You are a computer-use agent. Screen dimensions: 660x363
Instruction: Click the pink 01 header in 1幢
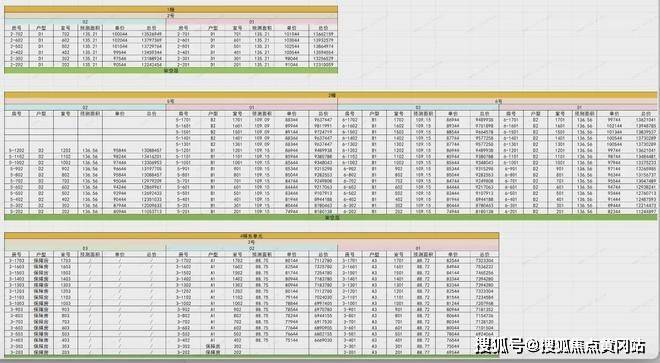[x=252, y=21]
